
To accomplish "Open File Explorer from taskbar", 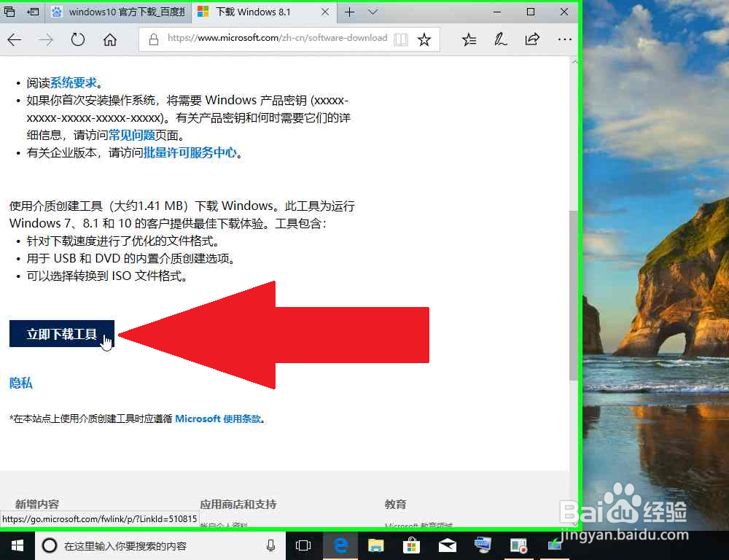I will [x=375, y=545].
